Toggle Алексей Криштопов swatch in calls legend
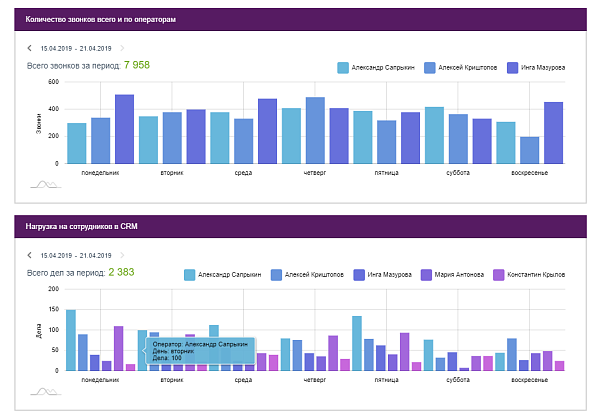 tap(430, 68)
